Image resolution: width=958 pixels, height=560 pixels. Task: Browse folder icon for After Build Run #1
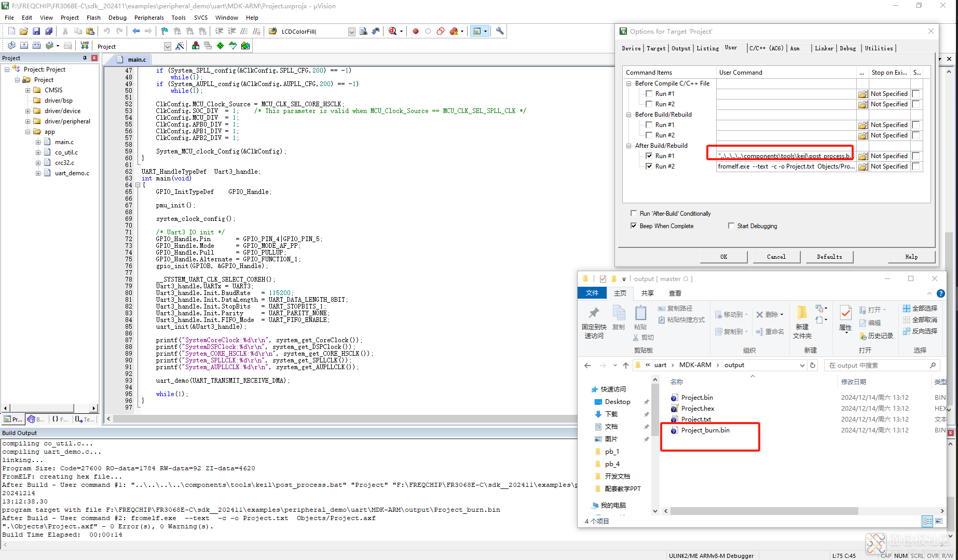[863, 156]
